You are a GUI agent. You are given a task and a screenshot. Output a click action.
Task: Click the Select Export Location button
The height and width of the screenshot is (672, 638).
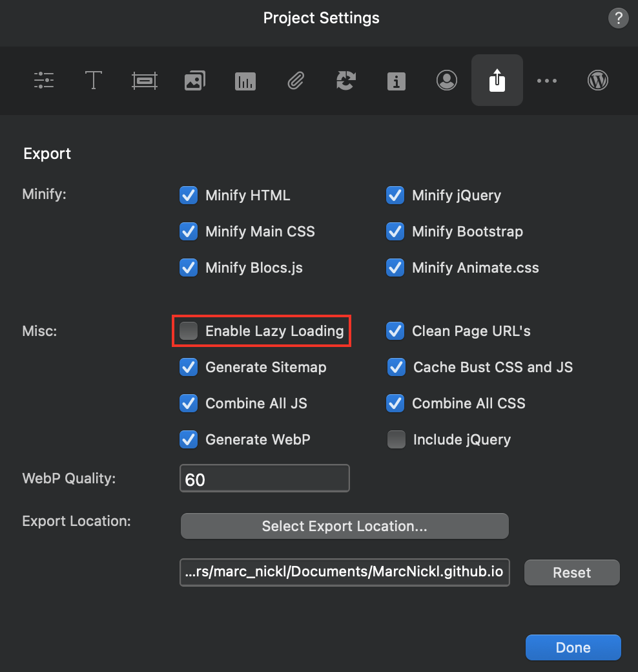coord(344,526)
